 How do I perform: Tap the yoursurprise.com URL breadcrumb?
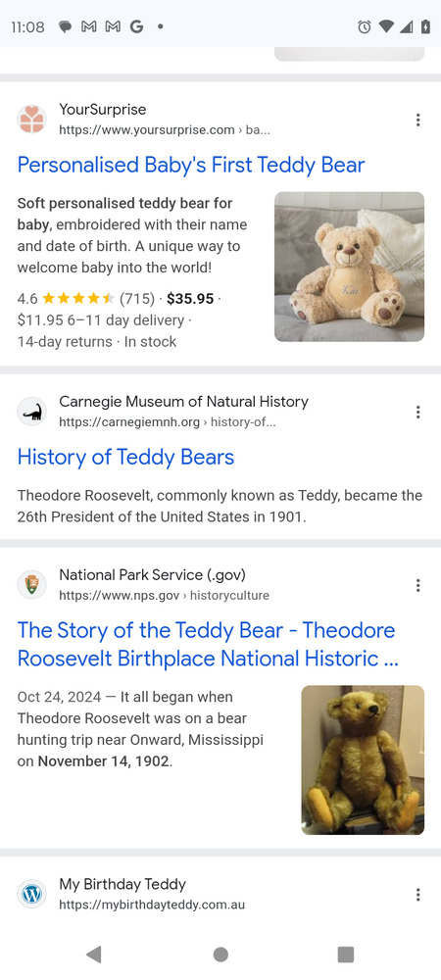tap(165, 130)
